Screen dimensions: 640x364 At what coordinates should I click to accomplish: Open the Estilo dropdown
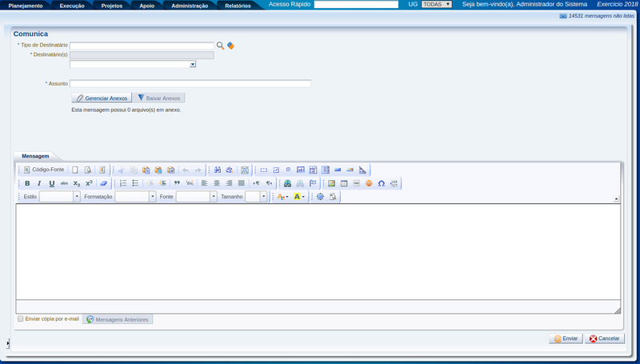tap(58, 196)
